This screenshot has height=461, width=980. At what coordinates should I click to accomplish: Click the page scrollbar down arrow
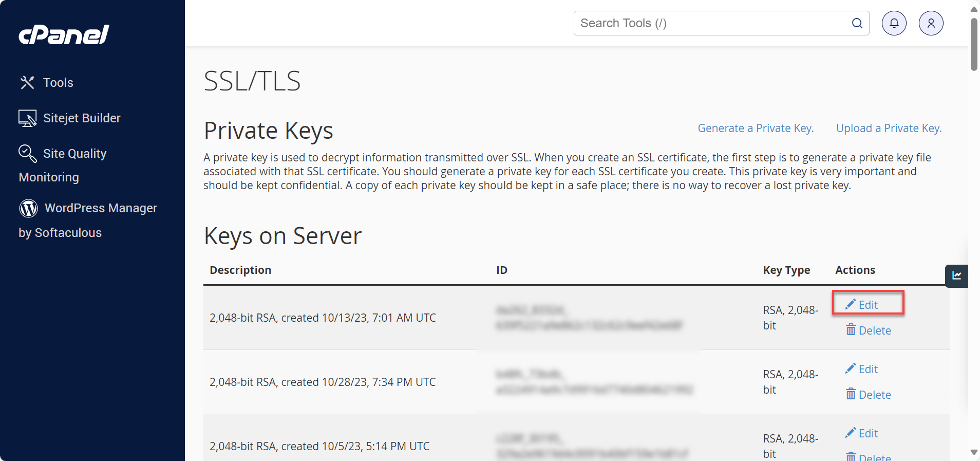point(974,453)
